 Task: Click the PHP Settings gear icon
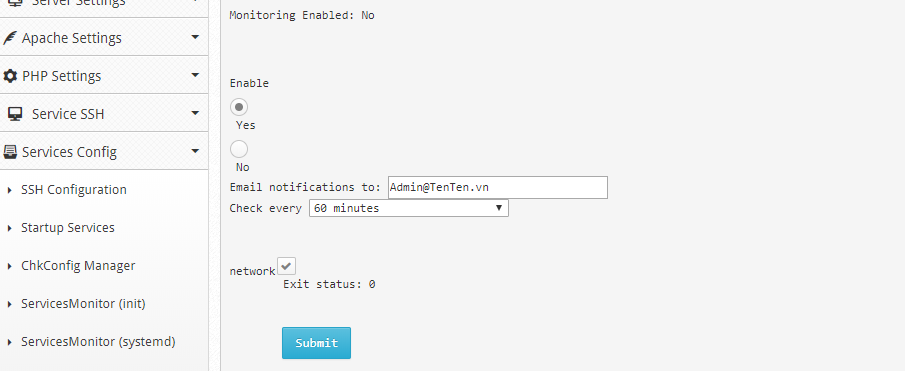click(x=10, y=76)
